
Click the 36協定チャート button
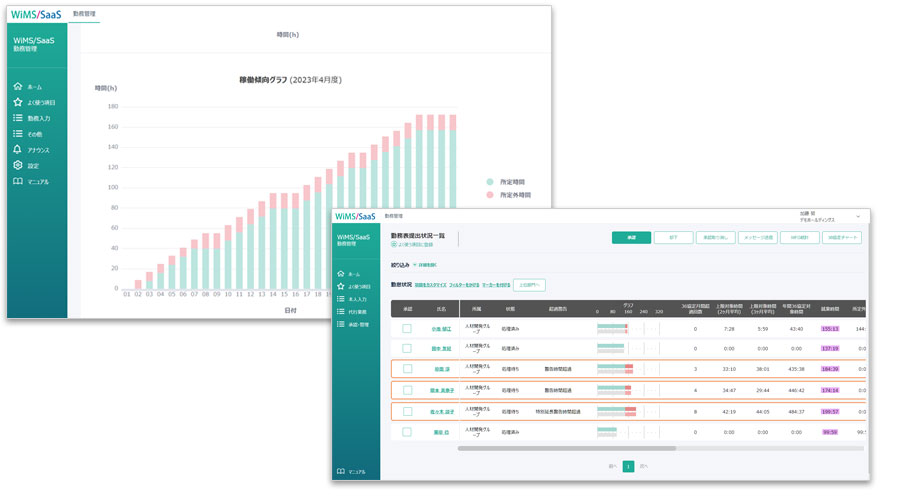pyautogui.click(x=842, y=238)
